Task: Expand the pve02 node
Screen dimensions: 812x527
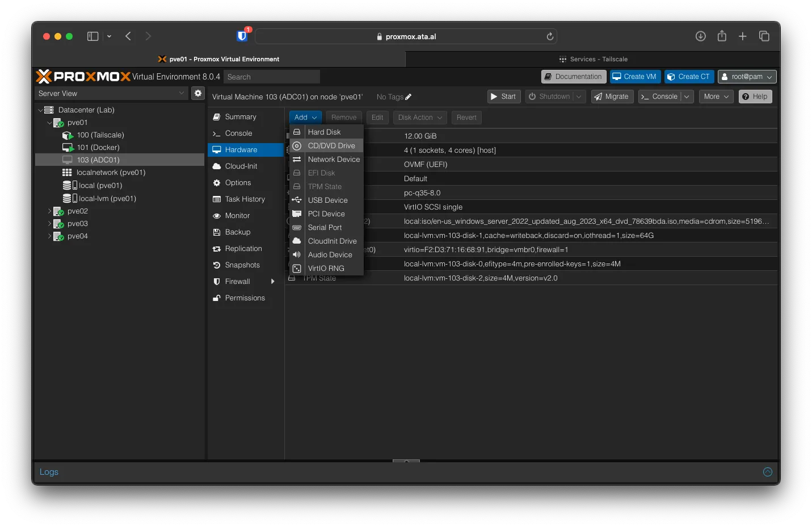Action: [49, 211]
